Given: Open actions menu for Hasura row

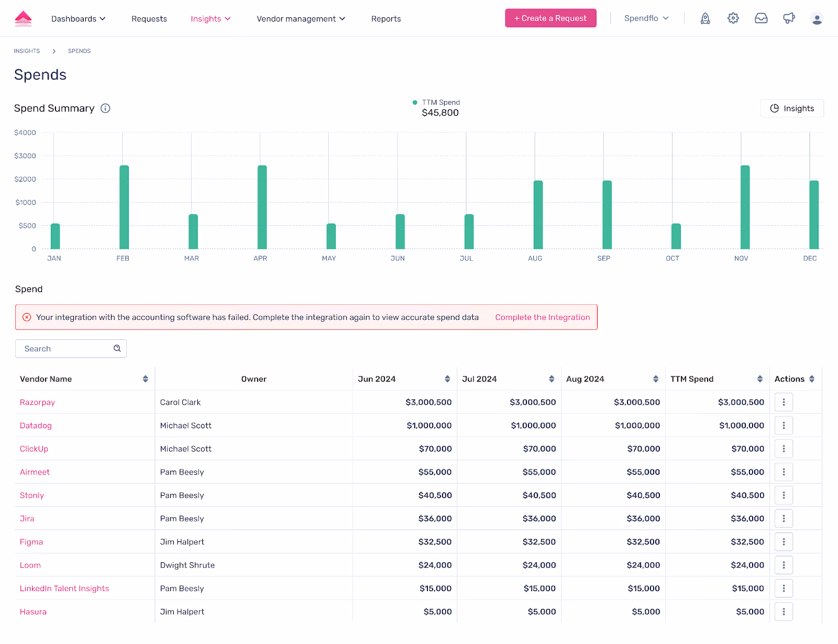Looking at the screenshot, I should tap(784, 612).
